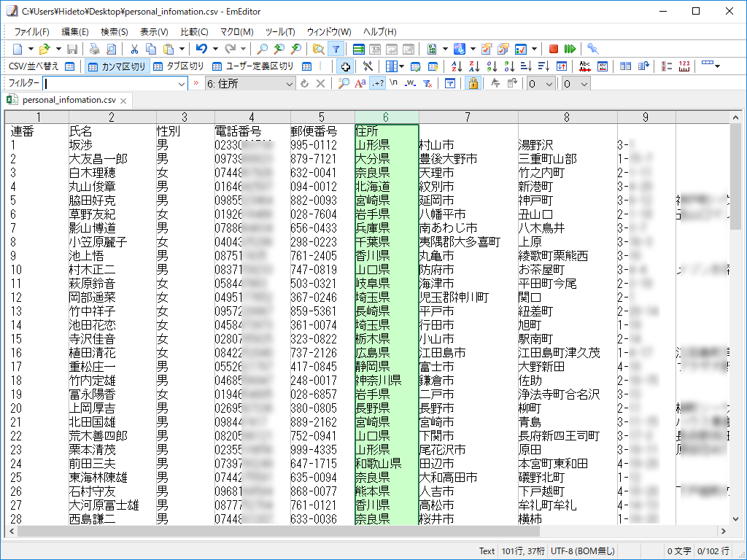The width and height of the screenshot is (747, 560).
Task: Click into the フィルター input field
Action: (110, 84)
